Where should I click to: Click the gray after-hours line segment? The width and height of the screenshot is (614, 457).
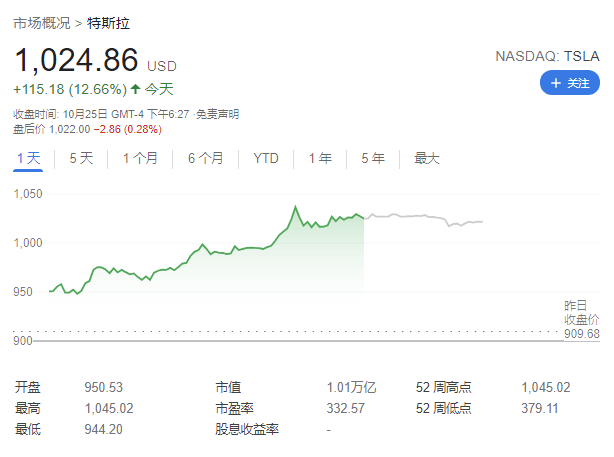coord(420,216)
